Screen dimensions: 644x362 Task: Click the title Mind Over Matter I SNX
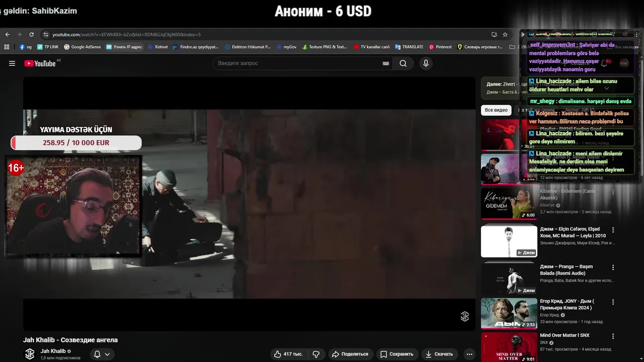(x=565, y=335)
